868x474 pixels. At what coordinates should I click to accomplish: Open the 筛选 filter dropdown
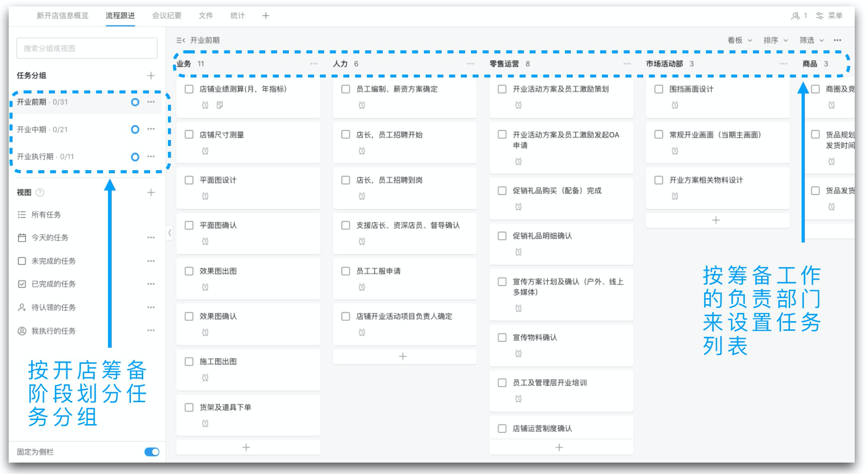point(812,40)
